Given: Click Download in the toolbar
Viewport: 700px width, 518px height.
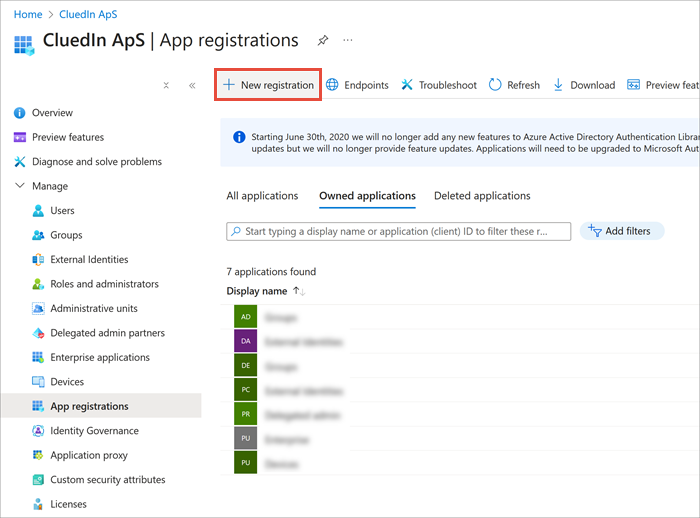Looking at the screenshot, I should (x=584, y=85).
